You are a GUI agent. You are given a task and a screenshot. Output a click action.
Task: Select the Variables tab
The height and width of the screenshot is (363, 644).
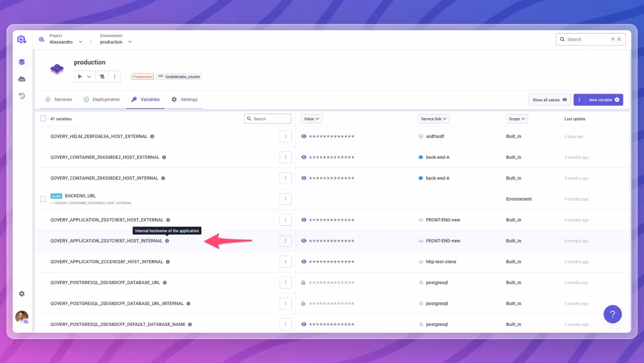pos(145,99)
